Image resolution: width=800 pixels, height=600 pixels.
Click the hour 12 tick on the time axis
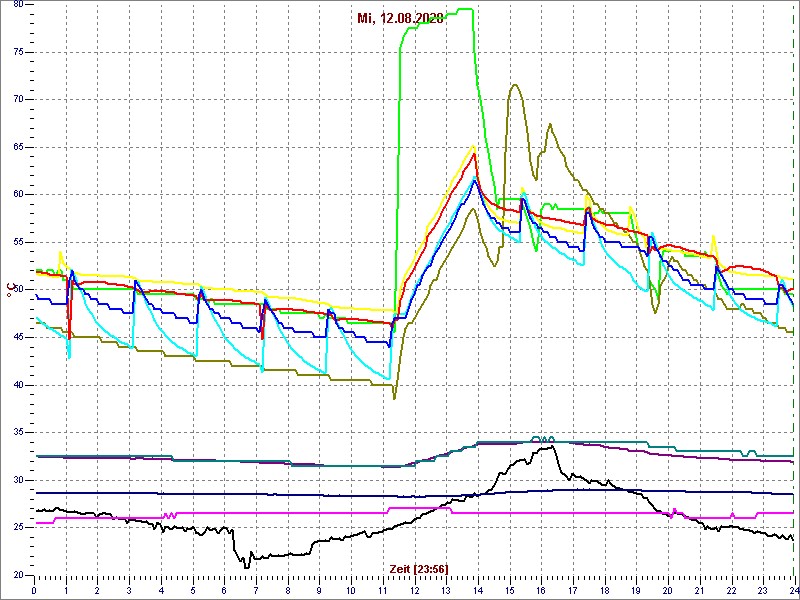click(x=414, y=590)
